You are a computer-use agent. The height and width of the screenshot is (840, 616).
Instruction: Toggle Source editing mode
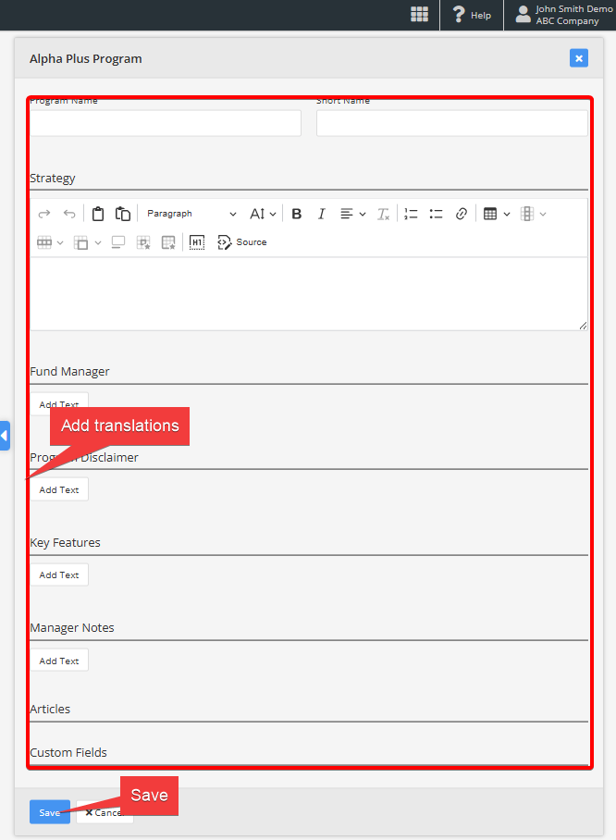pyautogui.click(x=241, y=242)
